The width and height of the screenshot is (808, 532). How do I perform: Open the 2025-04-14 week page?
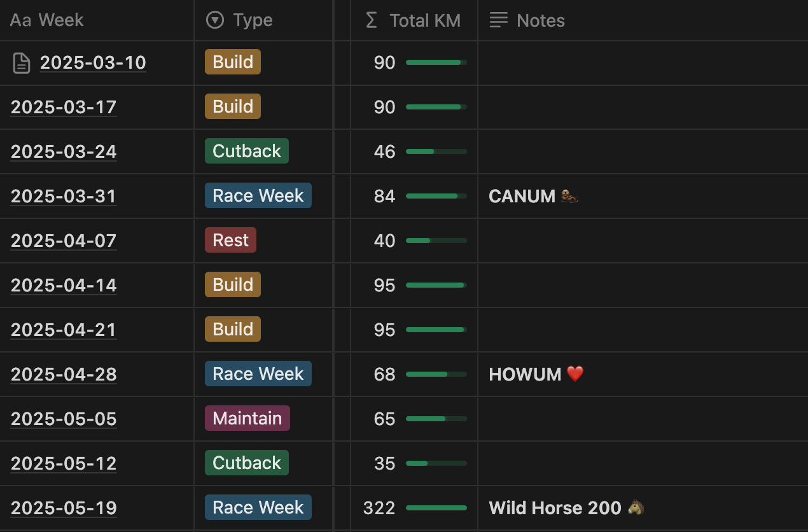[x=64, y=285]
